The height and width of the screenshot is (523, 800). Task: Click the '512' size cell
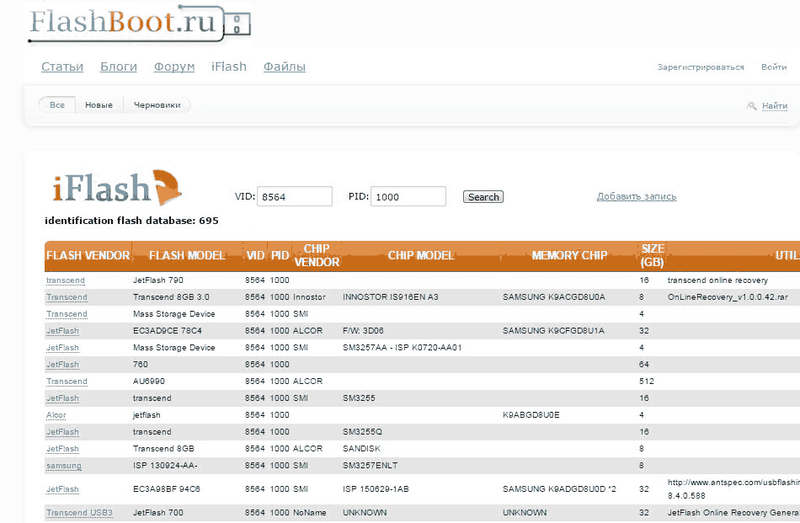tap(646, 381)
